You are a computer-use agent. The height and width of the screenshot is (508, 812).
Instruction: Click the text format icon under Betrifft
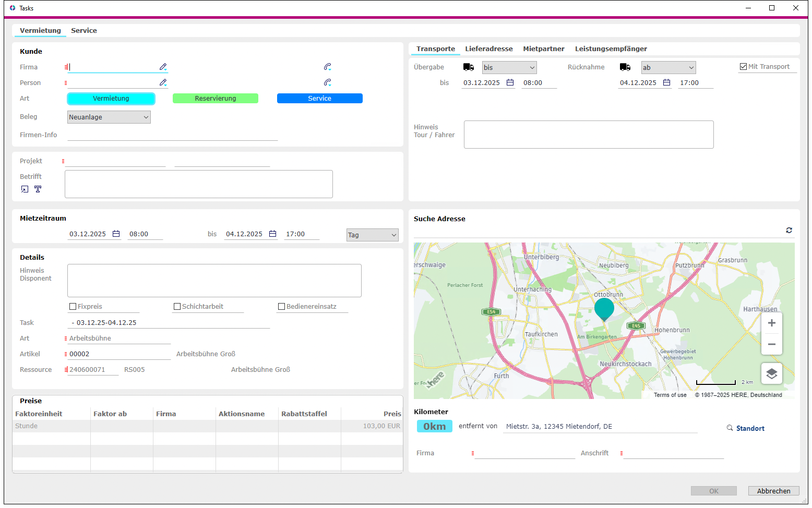pyautogui.click(x=38, y=189)
